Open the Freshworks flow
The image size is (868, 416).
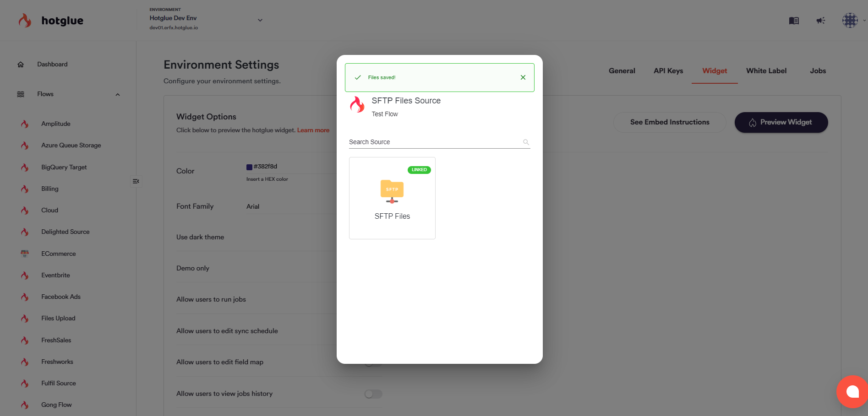tap(57, 362)
